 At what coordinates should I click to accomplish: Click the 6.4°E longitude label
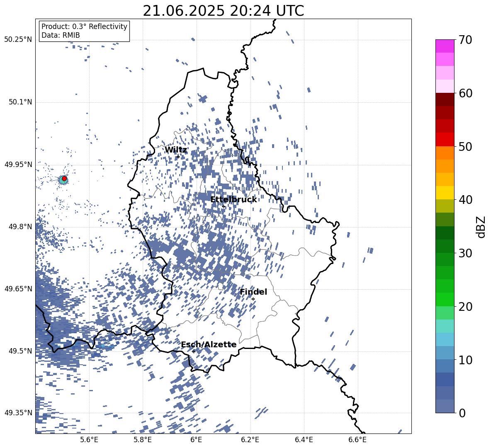[x=304, y=440]
